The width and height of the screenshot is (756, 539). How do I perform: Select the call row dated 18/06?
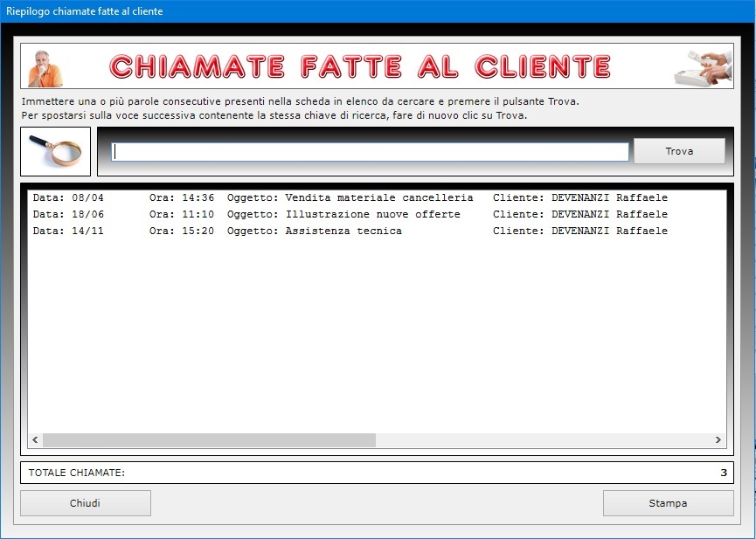(377, 214)
